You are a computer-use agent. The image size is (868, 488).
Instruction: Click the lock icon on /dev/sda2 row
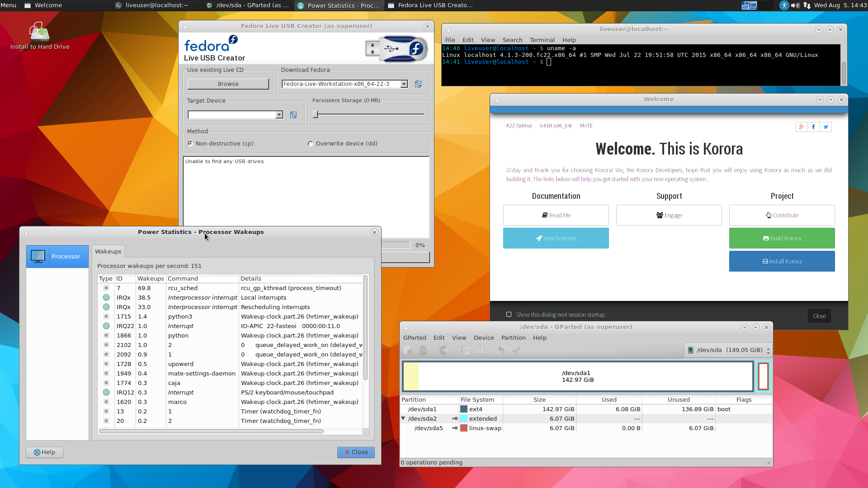(455, 419)
